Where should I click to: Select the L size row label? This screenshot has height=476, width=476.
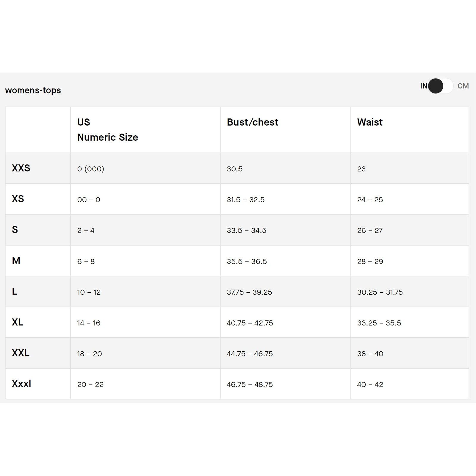click(x=14, y=291)
